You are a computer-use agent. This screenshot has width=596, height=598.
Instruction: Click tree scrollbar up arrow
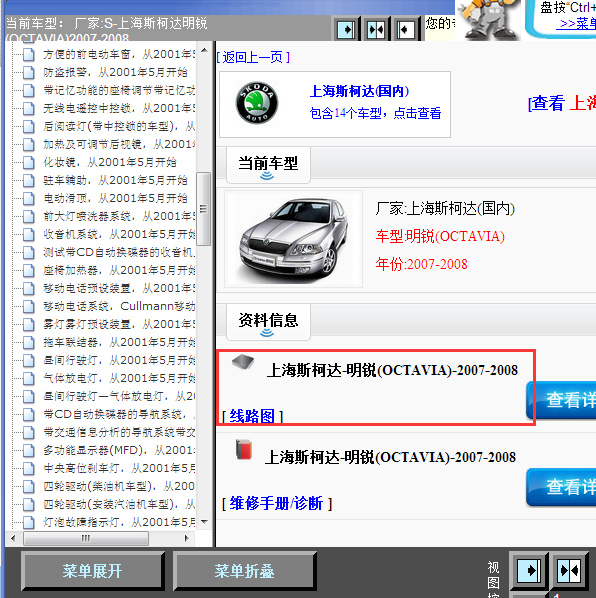204,50
